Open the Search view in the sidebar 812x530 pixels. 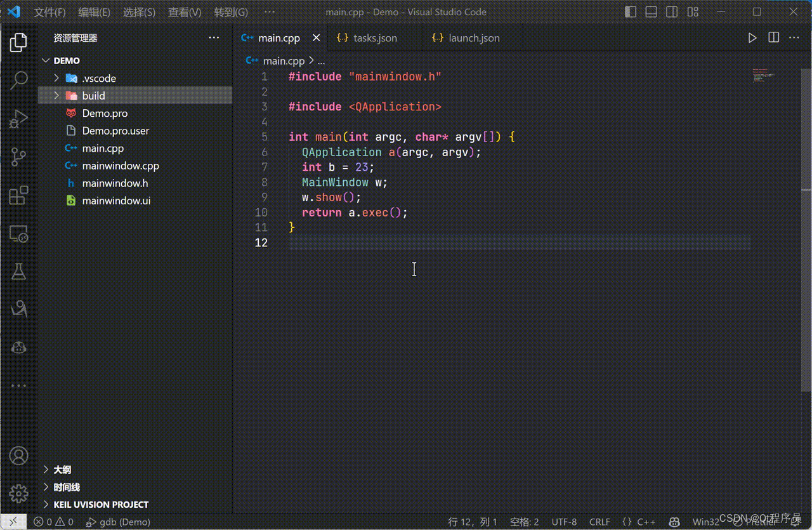click(x=18, y=80)
